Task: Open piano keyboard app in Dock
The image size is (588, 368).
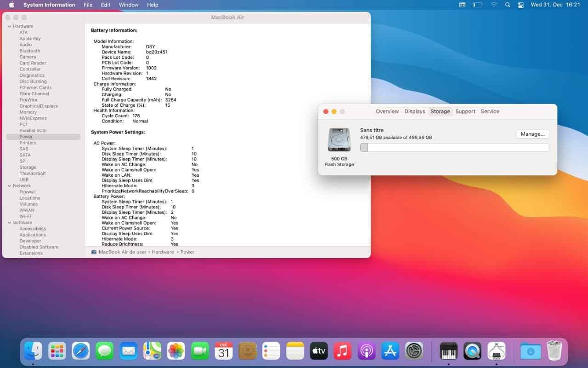Action: click(x=448, y=351)
